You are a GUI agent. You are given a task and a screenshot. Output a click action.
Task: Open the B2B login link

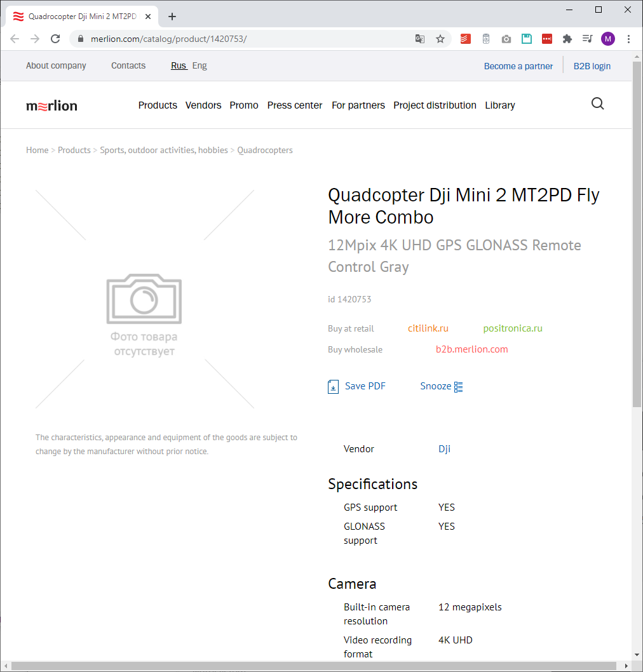click(x=592, y=67)
